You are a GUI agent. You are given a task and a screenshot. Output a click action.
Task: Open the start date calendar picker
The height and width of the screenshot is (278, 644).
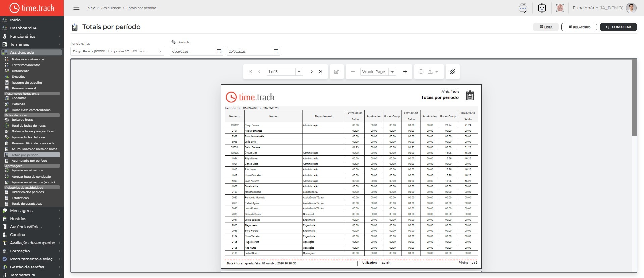coord(219,51)
